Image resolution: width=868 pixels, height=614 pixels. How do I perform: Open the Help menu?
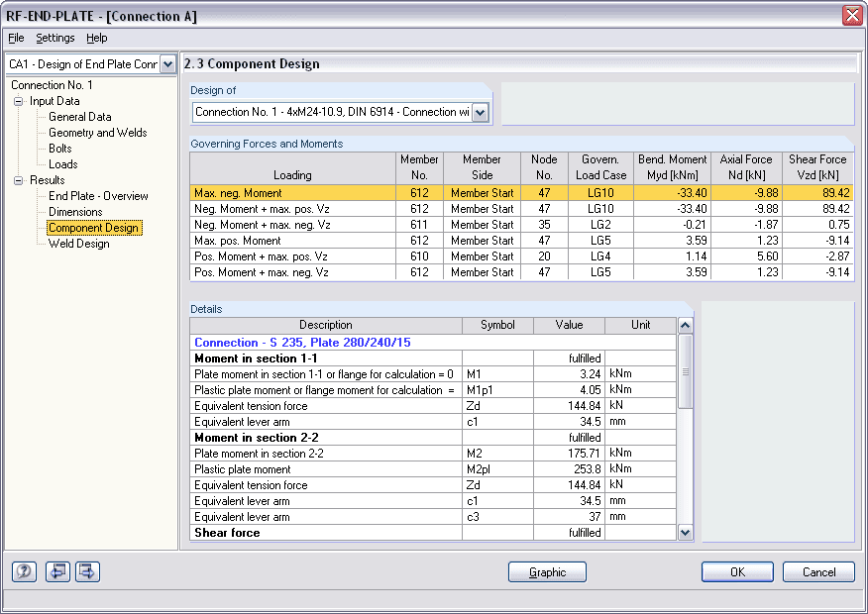click(x=96, y=38)
